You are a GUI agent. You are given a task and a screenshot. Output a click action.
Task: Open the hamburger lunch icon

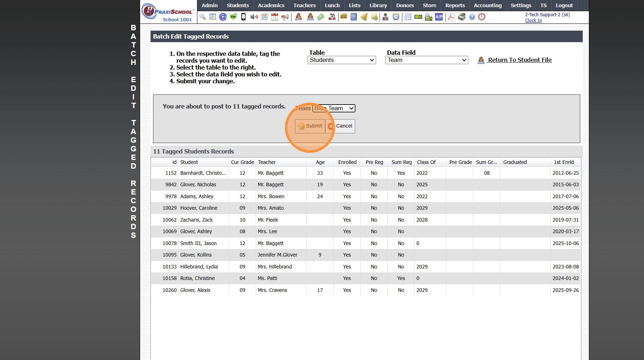[344, 17]
